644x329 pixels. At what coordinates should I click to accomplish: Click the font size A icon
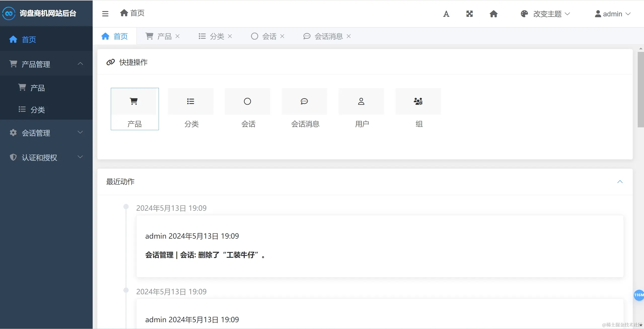click(446, 14)
